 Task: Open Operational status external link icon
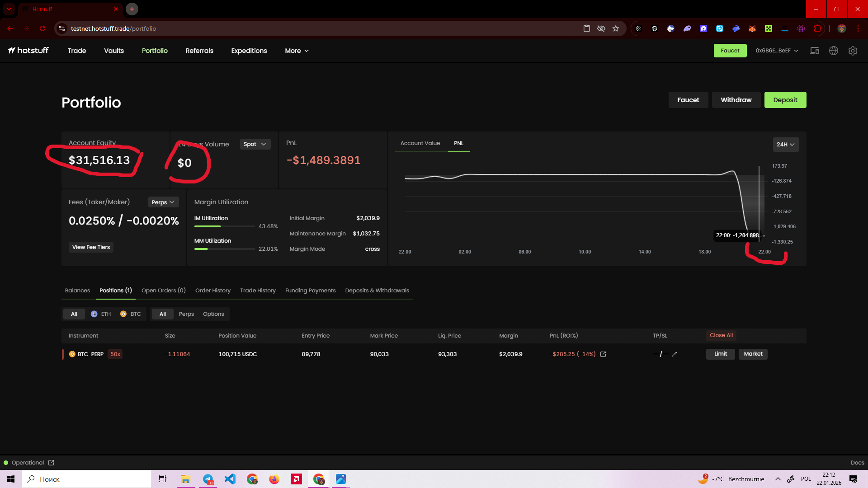tap(51, 463)
